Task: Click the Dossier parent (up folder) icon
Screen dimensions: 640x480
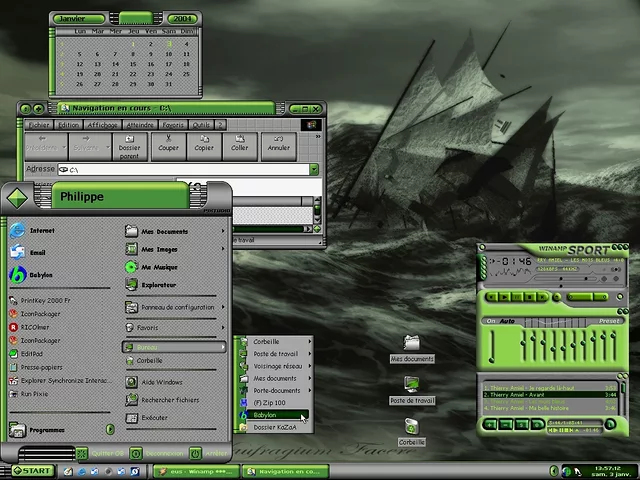Action: point(129,145)
